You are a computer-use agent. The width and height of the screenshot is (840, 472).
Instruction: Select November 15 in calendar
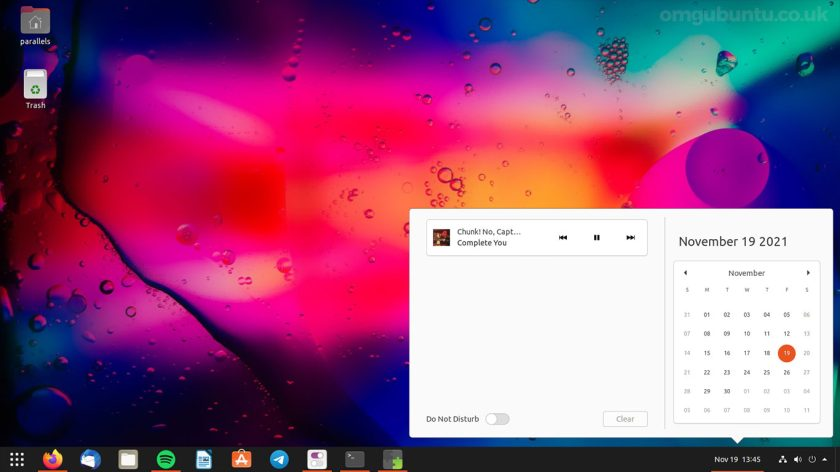pyautogui.click(x=707, y=353)
